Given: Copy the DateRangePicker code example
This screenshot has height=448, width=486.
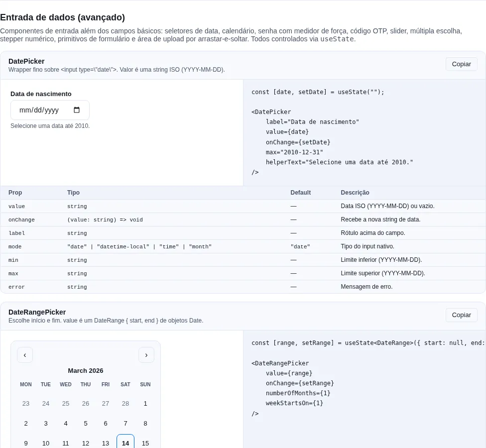Looking at the screenshot, I should point(461,315).
